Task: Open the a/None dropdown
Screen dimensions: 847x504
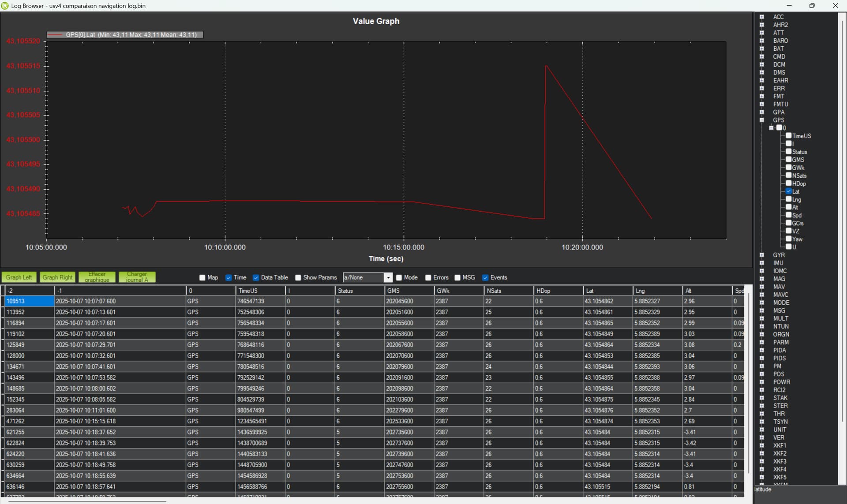Action: [388, 278]
